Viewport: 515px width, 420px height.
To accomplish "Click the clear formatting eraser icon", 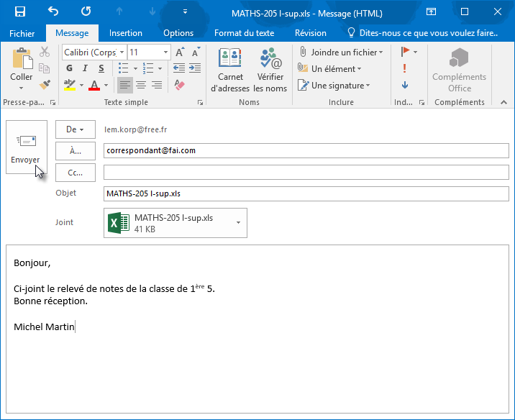I will click(180, 85).
